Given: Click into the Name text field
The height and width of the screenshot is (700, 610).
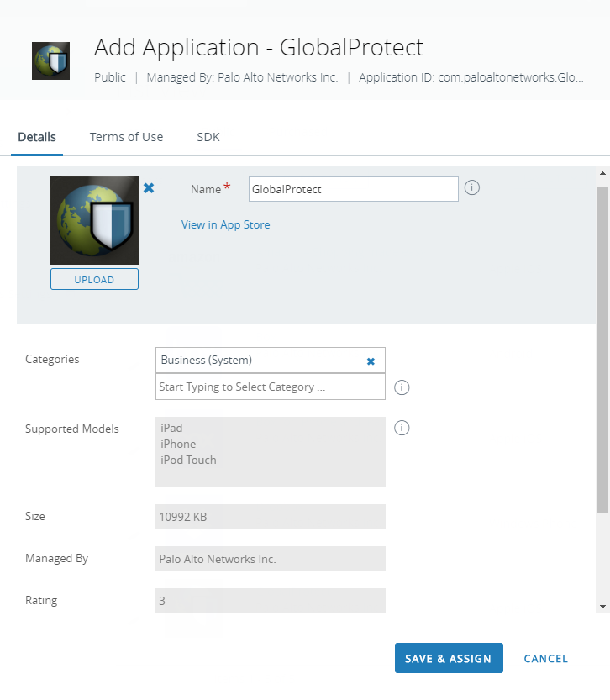Looking at the screenshot, I should click(x=354, y=189).
